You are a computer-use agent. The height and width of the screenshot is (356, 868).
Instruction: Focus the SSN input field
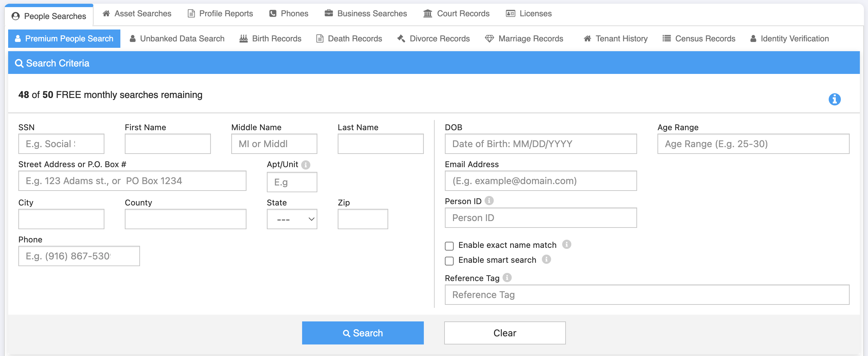tap(61, 144)
